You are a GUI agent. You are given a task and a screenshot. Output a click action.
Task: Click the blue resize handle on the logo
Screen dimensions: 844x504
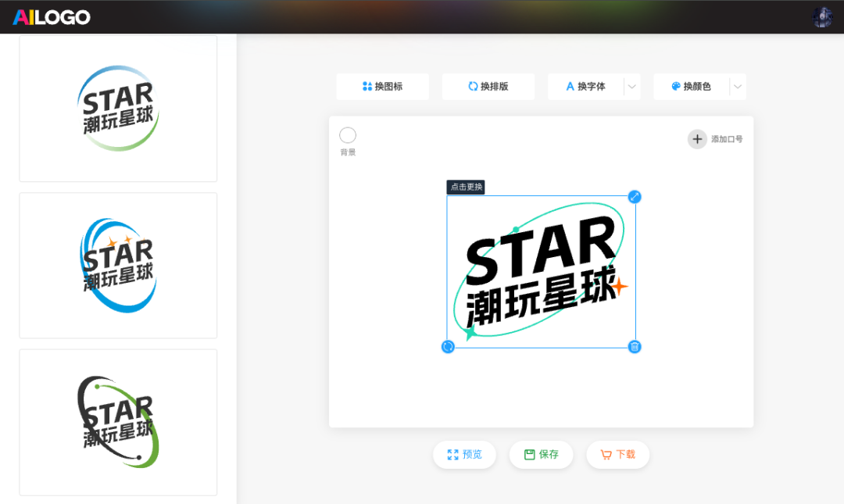[x=634, y=197]
